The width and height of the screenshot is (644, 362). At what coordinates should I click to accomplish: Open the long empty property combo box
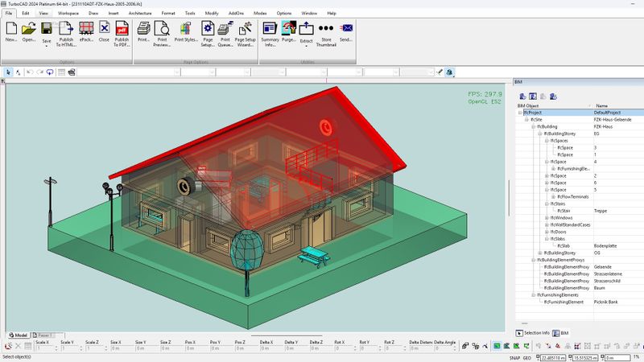[x=129, y=72]
